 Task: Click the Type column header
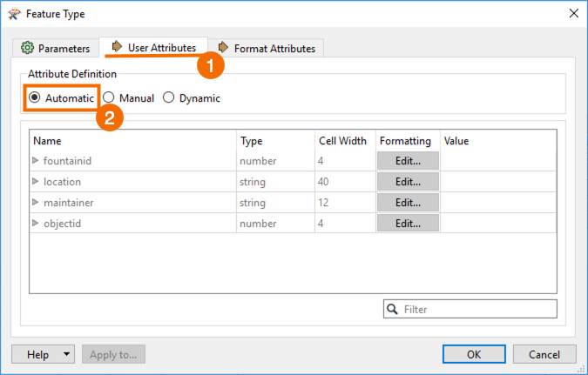(x=275, y=141)
